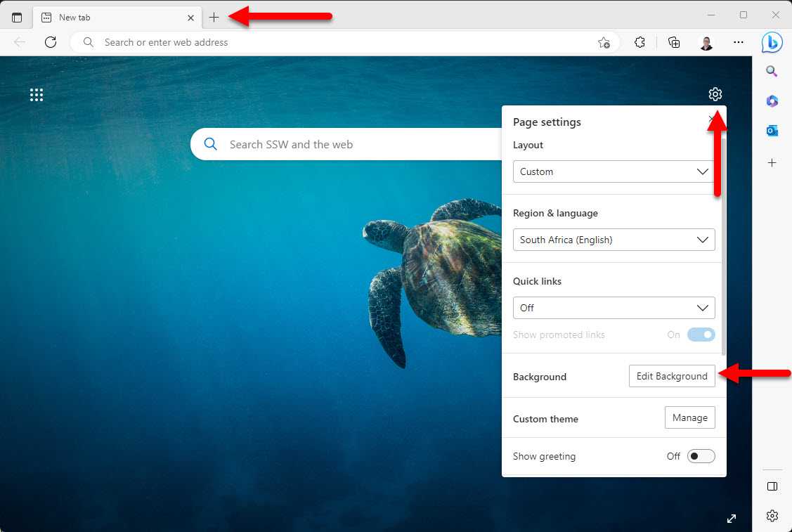
Task: Refresh the page with reload icon
Action: pos(51,42)
